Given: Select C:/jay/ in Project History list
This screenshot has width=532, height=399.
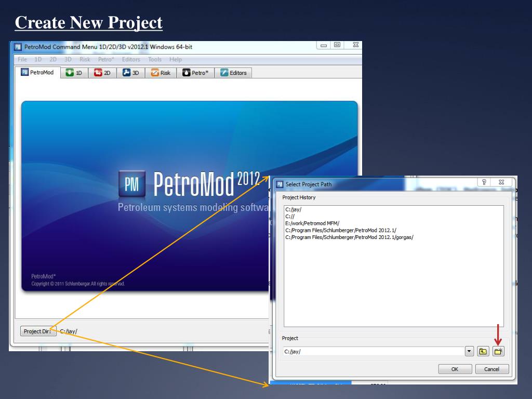Looking at the screenshot, I should coord(294,210).
